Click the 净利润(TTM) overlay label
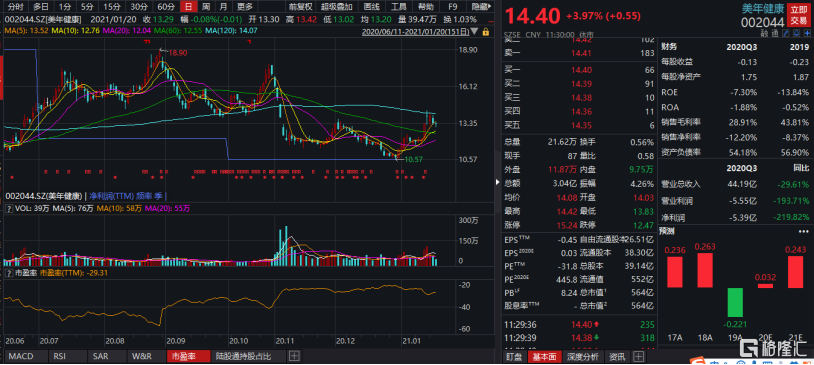The height and width of the screenshot is (365, 814). 112,196
